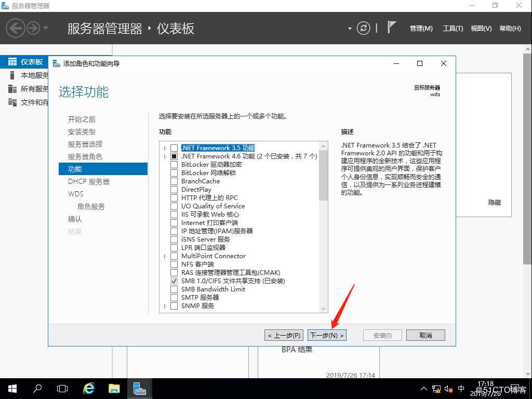The width and height of the screenshot is (532, 399).
Task: Minimize the Add Roles and Features wizard
Action: (x=396, y=63)
